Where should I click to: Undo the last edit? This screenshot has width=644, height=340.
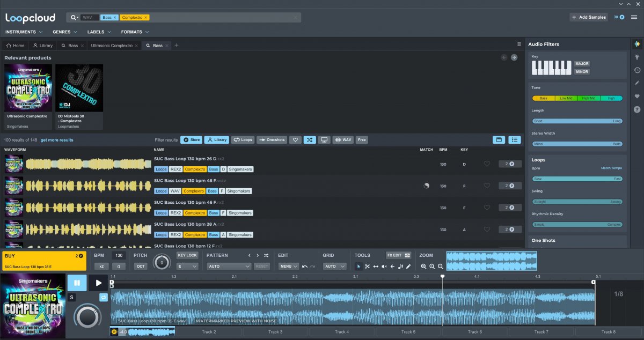click(305, 267)
